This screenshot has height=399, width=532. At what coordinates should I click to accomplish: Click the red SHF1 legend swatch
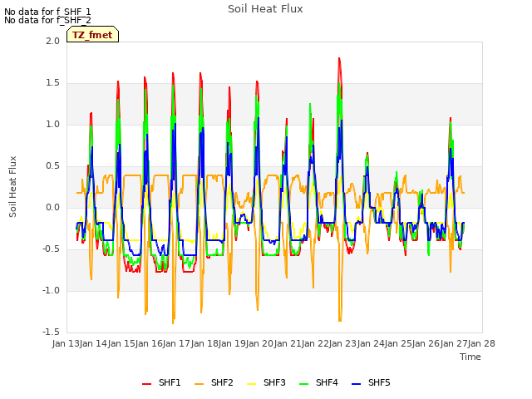(146, 384)
